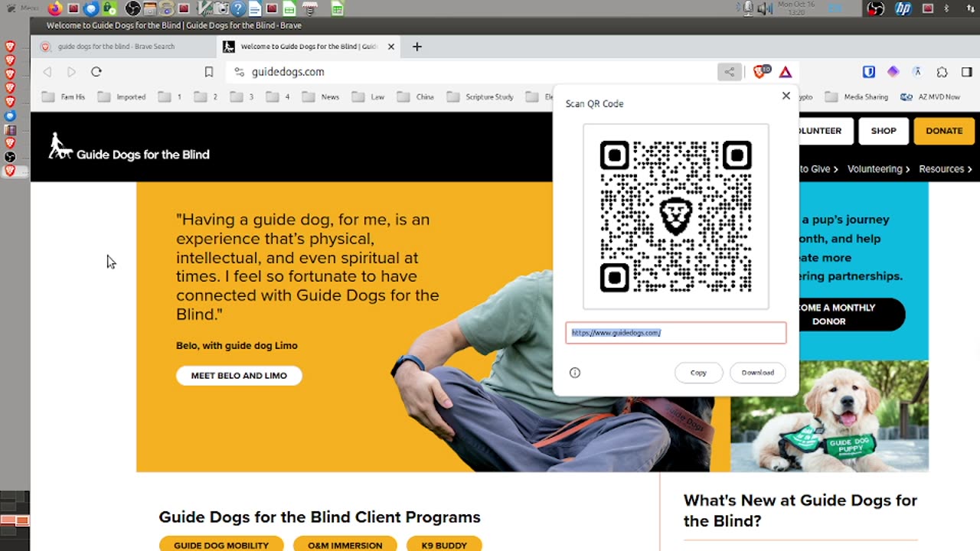Open the China bookmarks folder

click(x=416, y=97)
